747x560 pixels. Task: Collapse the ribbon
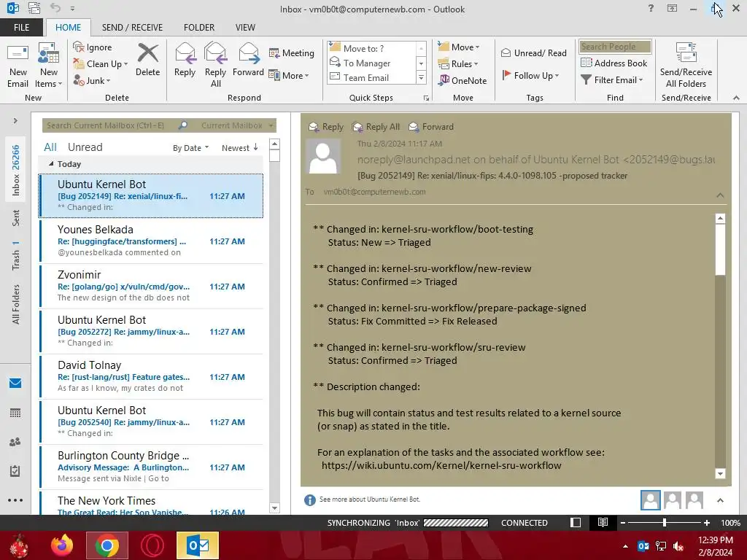point(736,98)
